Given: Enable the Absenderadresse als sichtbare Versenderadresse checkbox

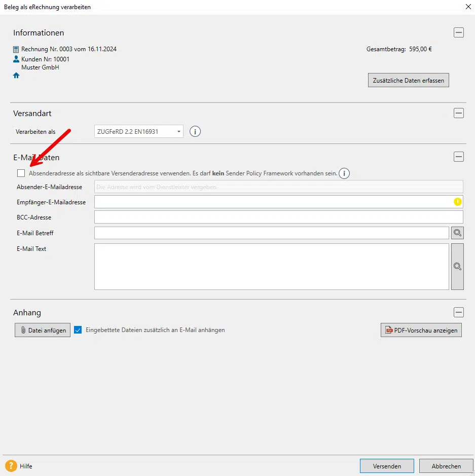Looking at the screenshot, I should [21, 173].
